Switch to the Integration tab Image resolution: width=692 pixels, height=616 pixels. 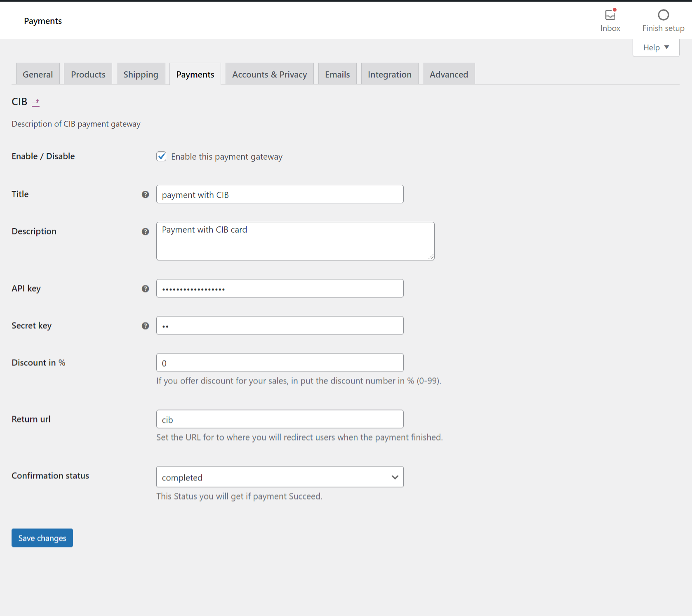point(390,74)
